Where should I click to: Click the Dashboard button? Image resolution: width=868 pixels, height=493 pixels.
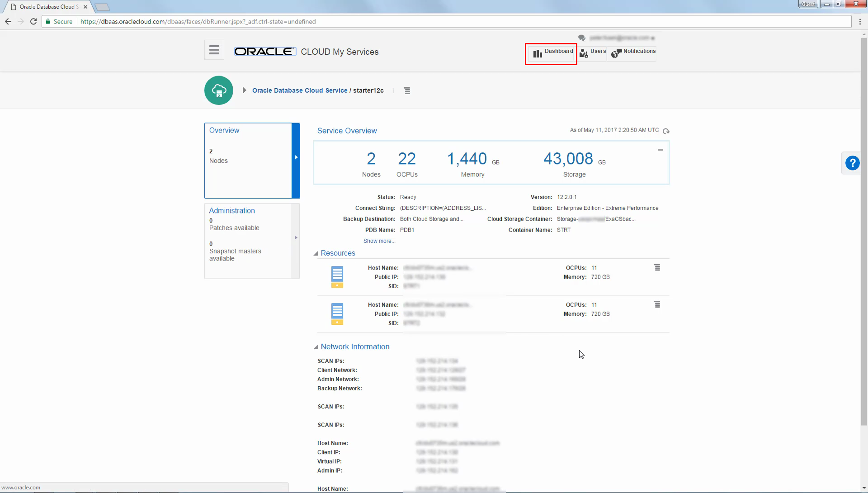coord(552,53)
